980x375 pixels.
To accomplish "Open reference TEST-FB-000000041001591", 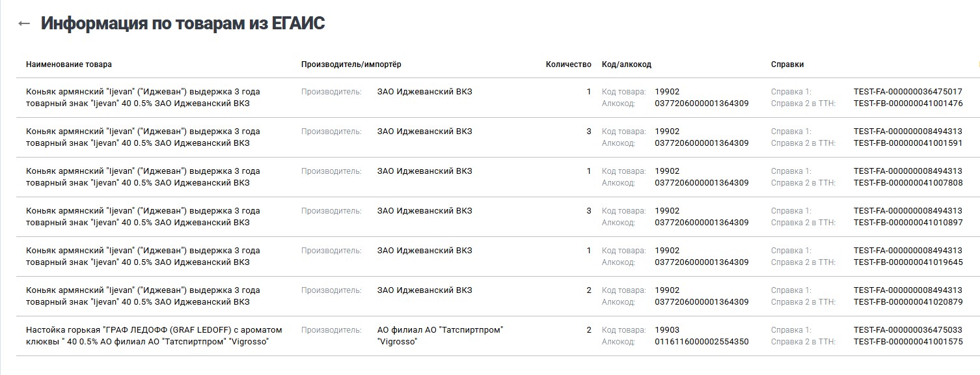I will [908, 143].
